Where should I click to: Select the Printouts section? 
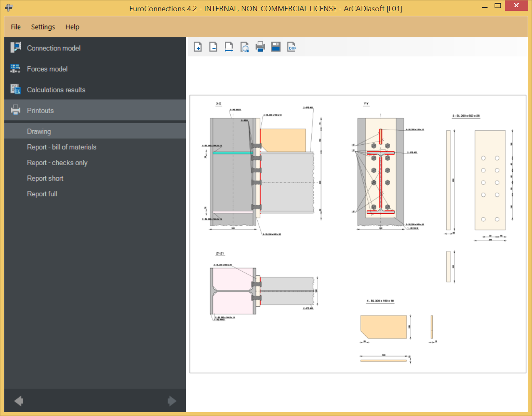coord(95,110)
